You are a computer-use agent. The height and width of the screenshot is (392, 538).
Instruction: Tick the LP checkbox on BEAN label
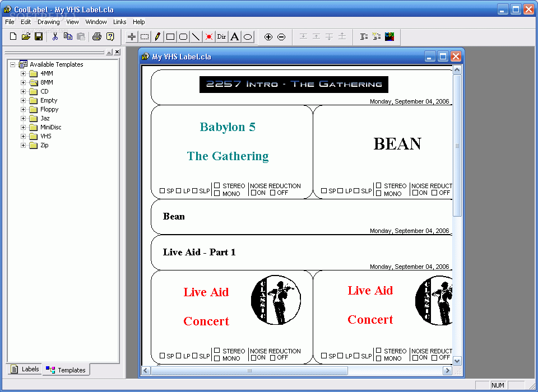(340, 191)
